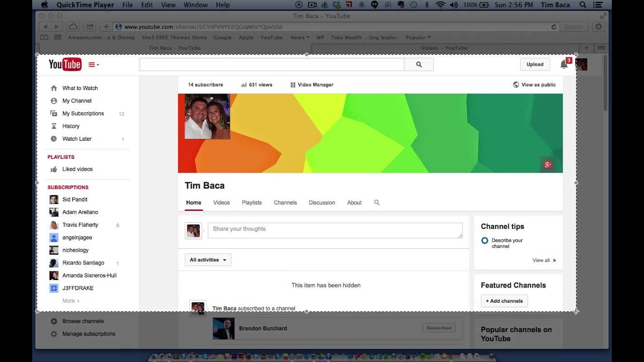This screenshot has height=362, width=644.
Task: Click Safari share button
Action: click(90, 27)
